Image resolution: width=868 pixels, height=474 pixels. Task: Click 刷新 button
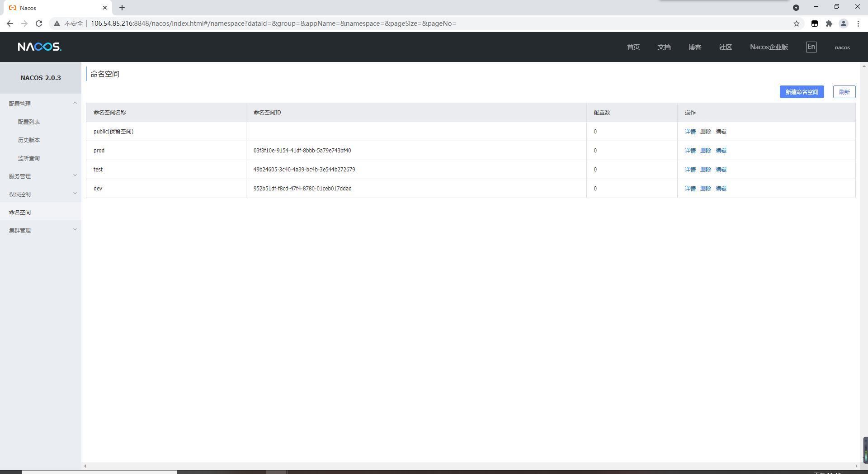click(x=844, y=92)
